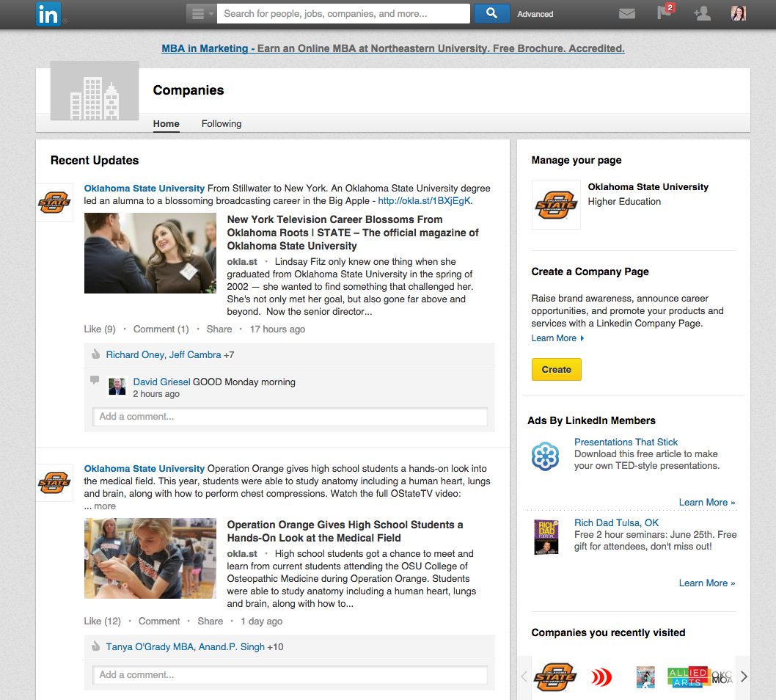Click the Oklahoma State logo beside Operation Orange update

click(54, 483)
